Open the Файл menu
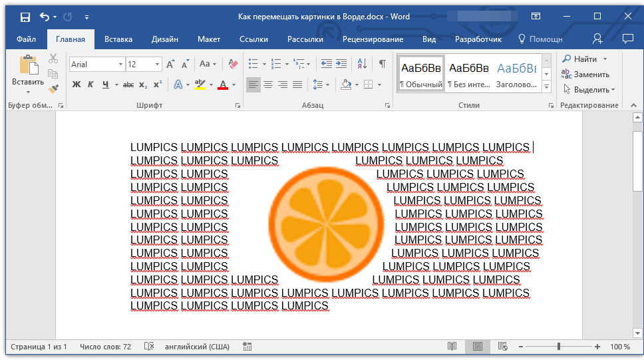The image size is (644, 360). pos(27,39)
